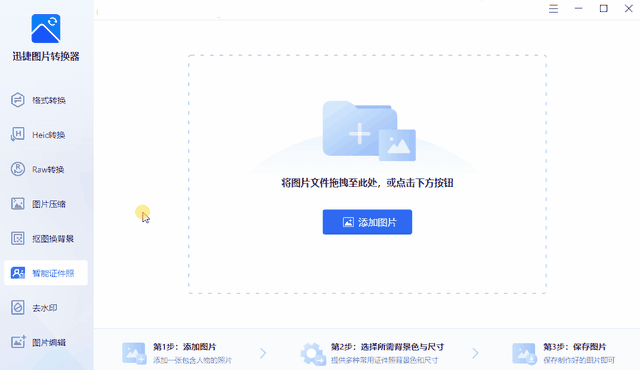Click the chevron after step 2

pos(475,353)
